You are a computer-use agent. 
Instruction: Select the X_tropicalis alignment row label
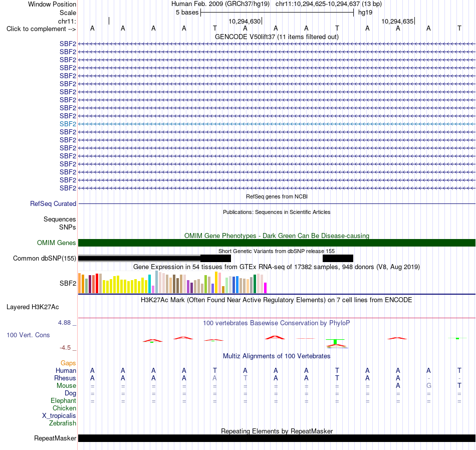(x=59, y=416)
